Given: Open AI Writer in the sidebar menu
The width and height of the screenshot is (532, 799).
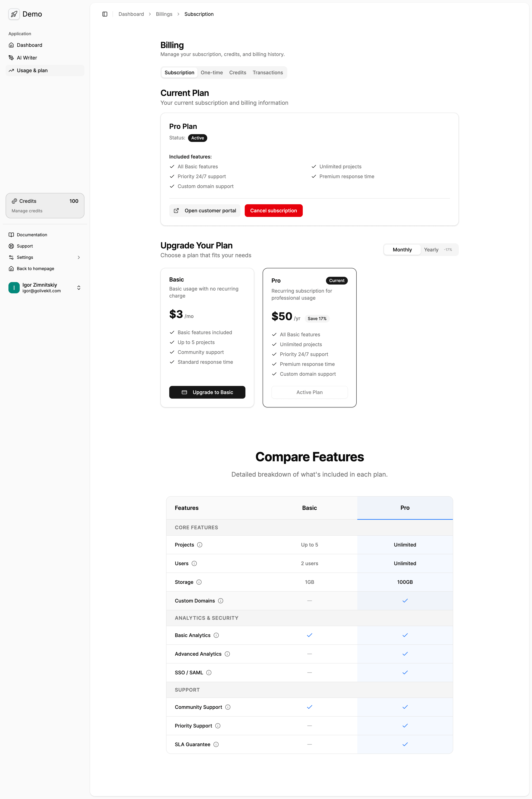Looking at the screenshot, I should (x=45, y=58).
